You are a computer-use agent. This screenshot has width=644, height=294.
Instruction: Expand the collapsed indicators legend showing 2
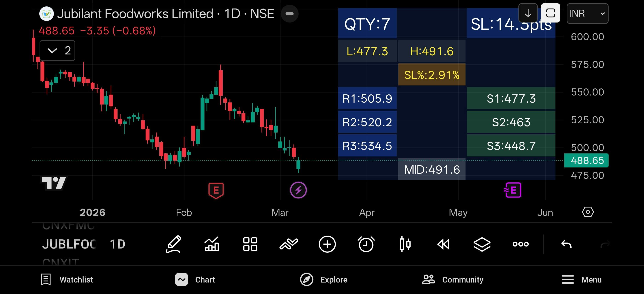point(57,50)
